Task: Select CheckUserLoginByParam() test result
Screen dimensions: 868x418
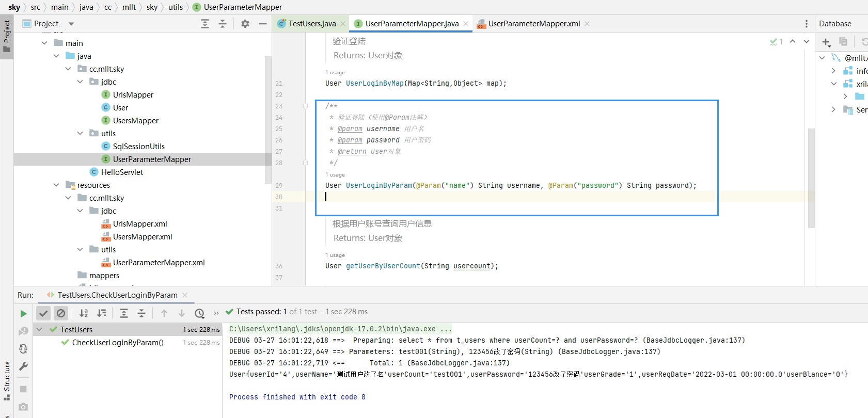Action: pos(118,342)
